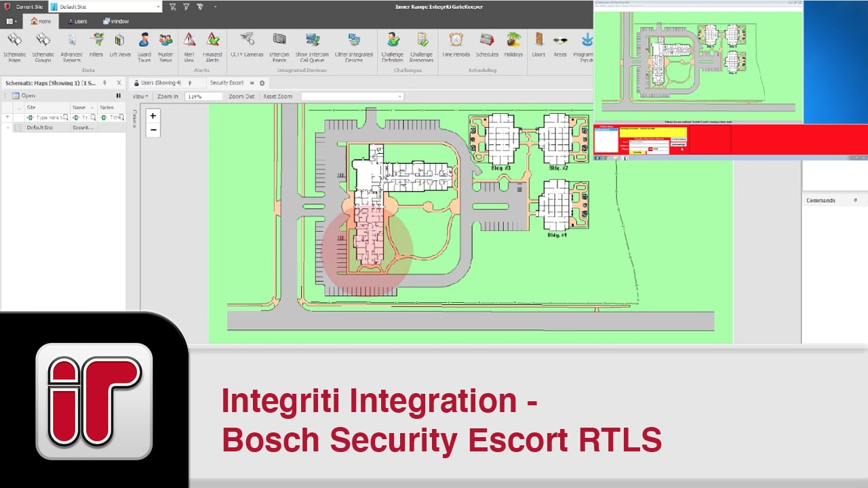Open Muster Views
Screen dimensions: 868x488
[165, 47]
